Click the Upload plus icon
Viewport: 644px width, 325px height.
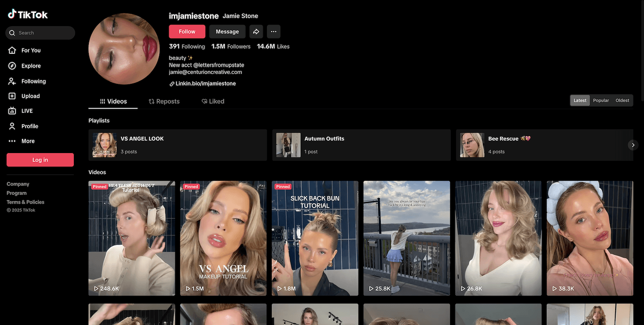12,96
